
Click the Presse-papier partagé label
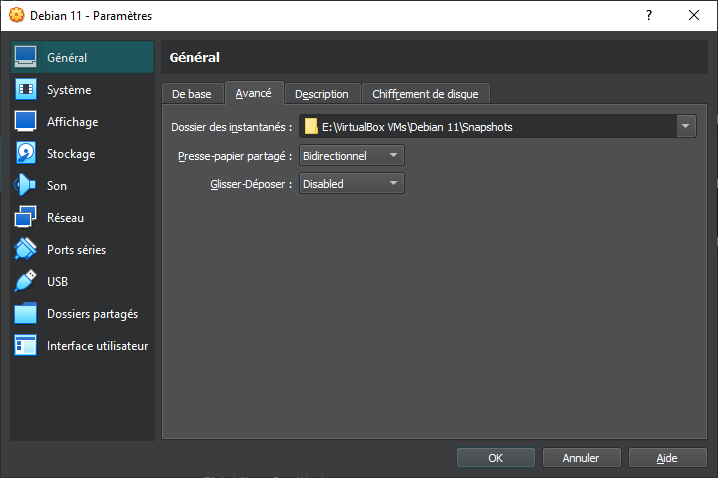tap(235, 156)
